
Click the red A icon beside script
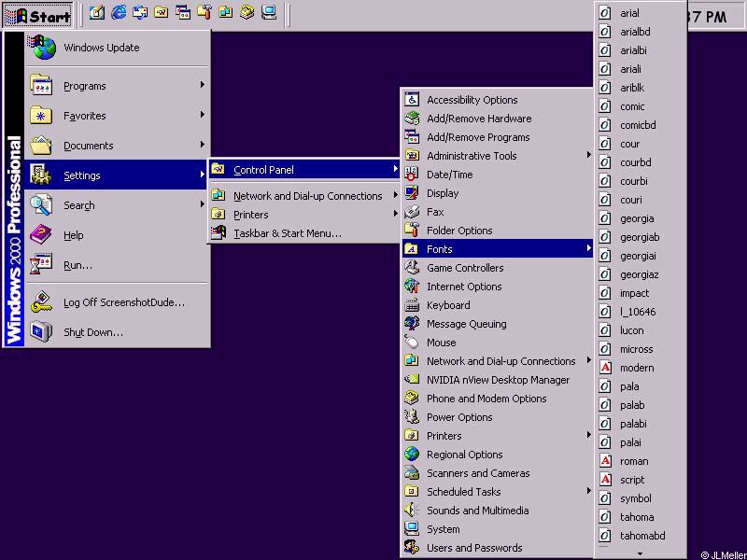click(605, 480)
